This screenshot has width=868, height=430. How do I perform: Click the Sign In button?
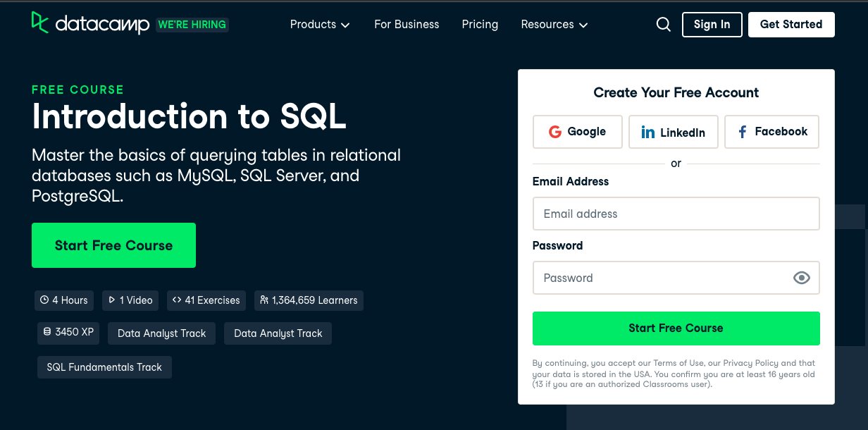pyautogui.click(x=712, y=25)
